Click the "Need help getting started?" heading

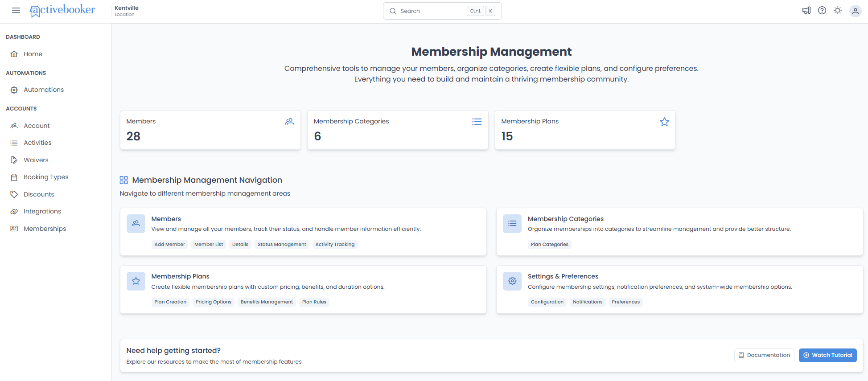coord(173,351)
